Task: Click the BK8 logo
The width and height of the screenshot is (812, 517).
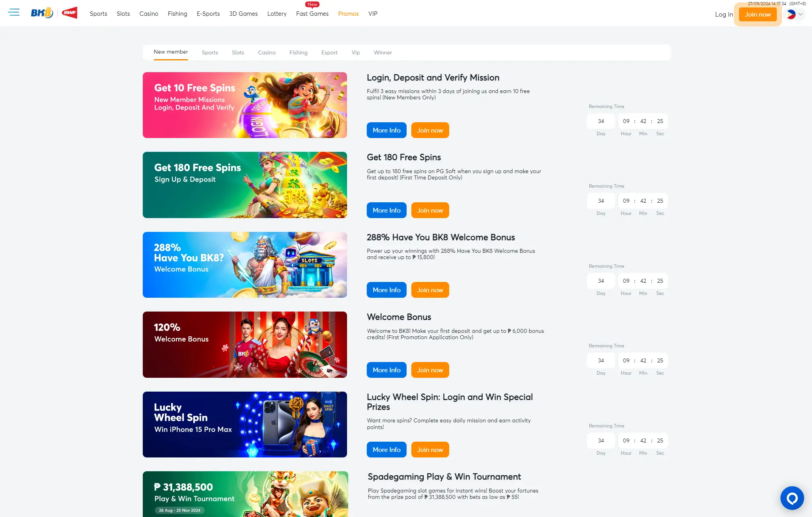Action: [42, 13]
